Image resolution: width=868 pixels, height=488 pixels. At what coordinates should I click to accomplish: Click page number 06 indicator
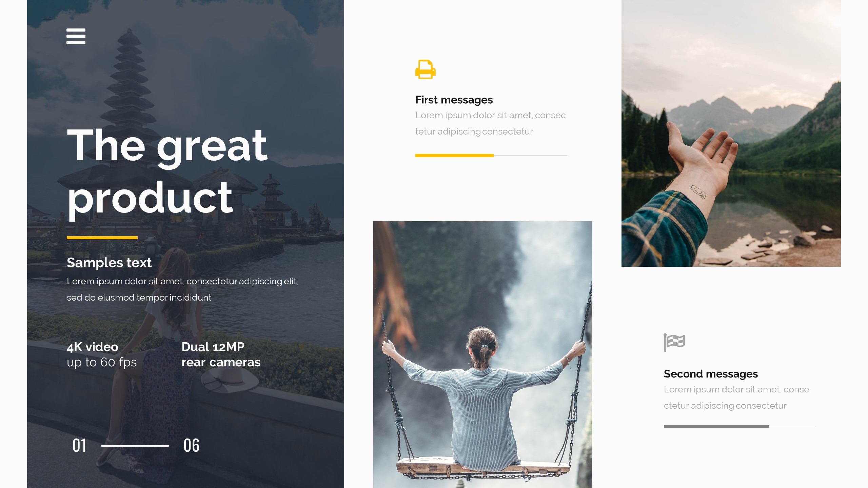pos(192,446)
